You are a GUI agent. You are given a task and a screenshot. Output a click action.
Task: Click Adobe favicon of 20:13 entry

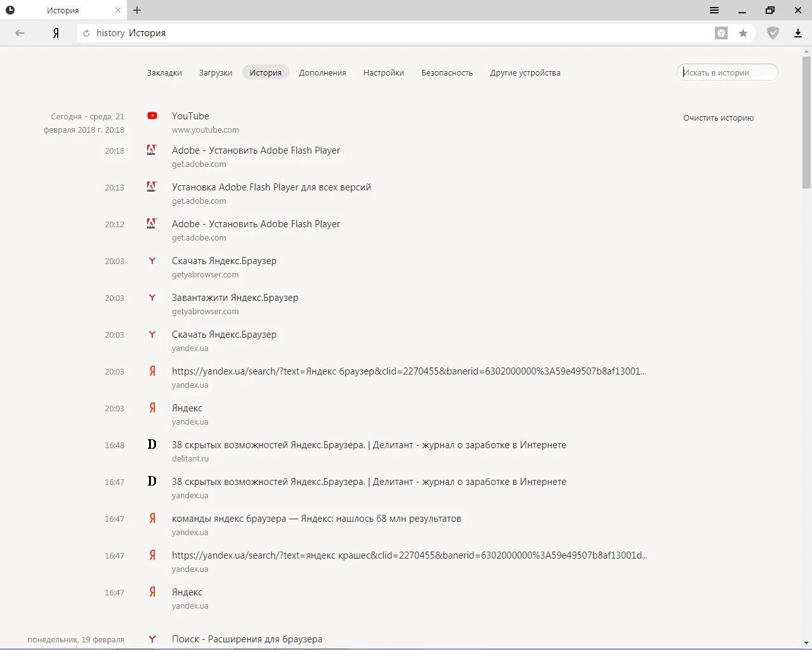click(152, 187)
